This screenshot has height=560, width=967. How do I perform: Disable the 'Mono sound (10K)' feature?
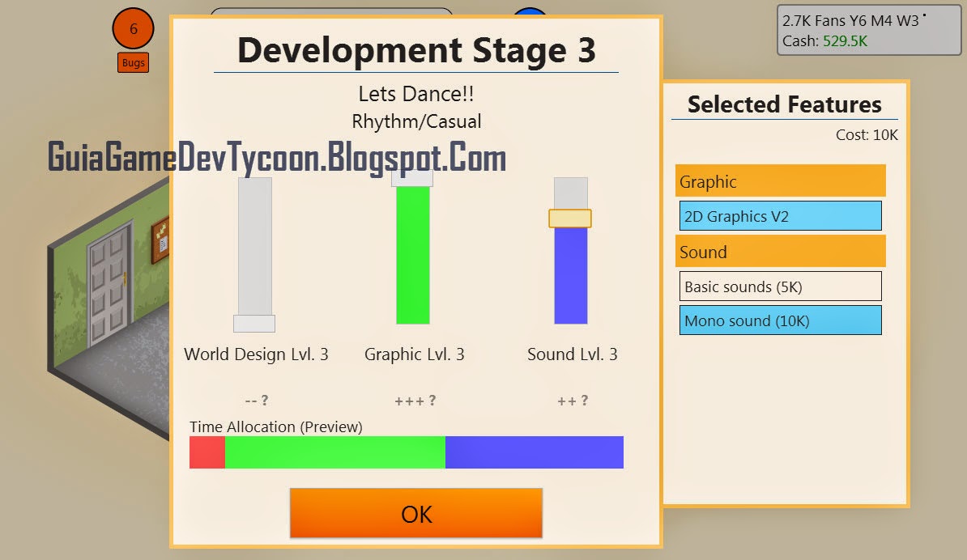pos(779,320)
